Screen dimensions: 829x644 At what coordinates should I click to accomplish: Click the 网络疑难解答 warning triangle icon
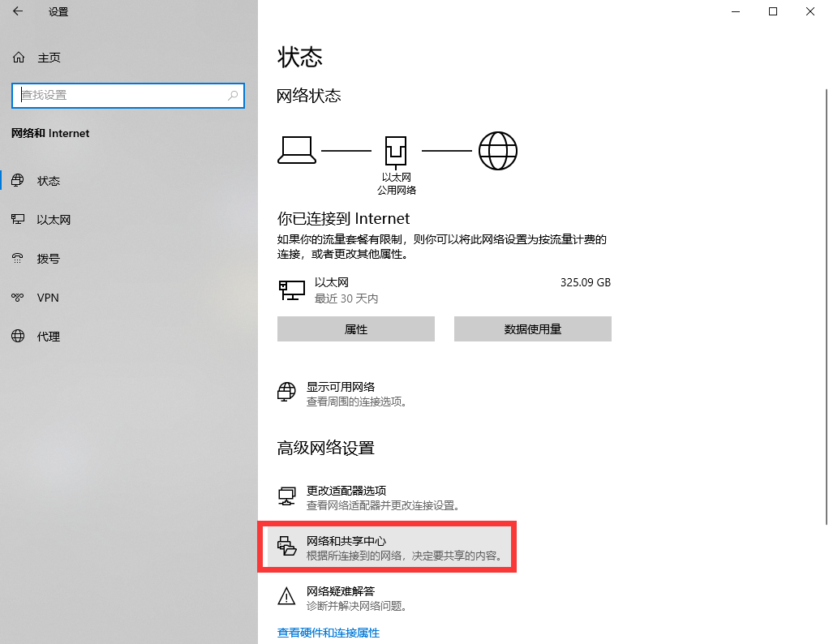tap(286, 596)
